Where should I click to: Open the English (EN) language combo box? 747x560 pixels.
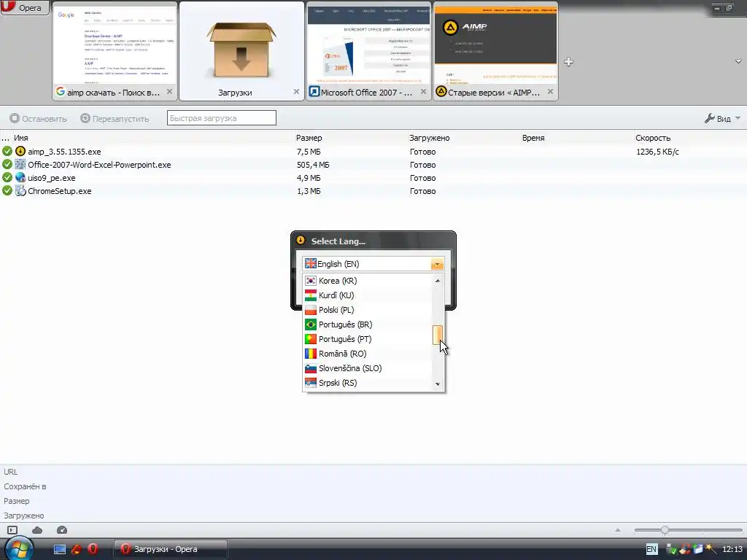(373, 264)
